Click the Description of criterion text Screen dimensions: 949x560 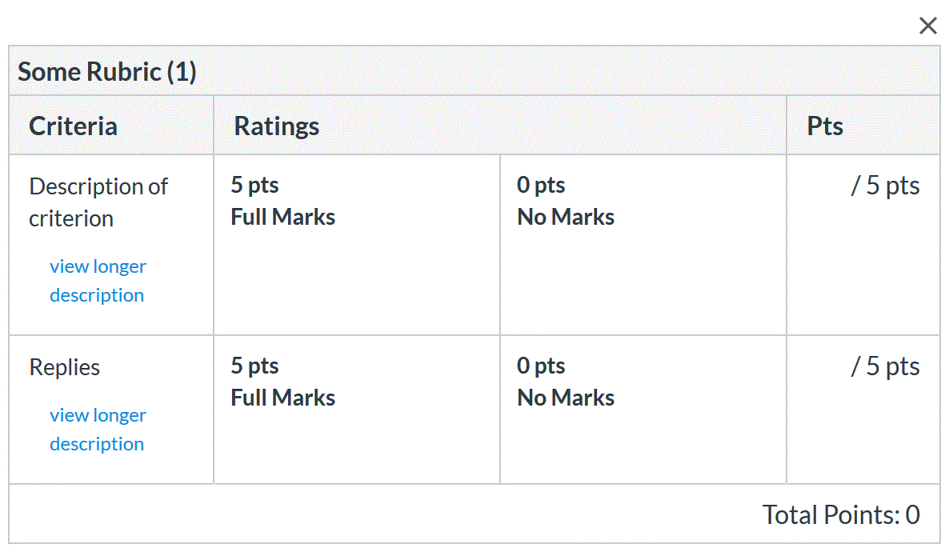coord(98,202)
